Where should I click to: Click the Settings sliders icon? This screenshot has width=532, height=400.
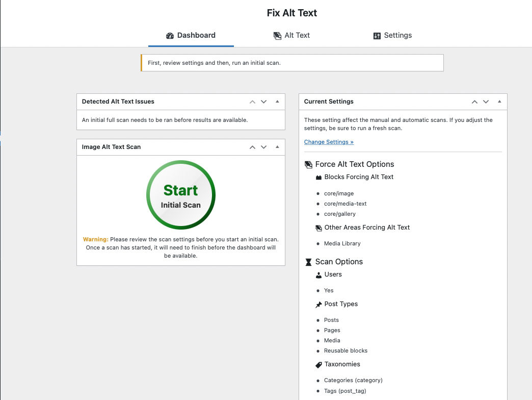[x=377, y=36]
